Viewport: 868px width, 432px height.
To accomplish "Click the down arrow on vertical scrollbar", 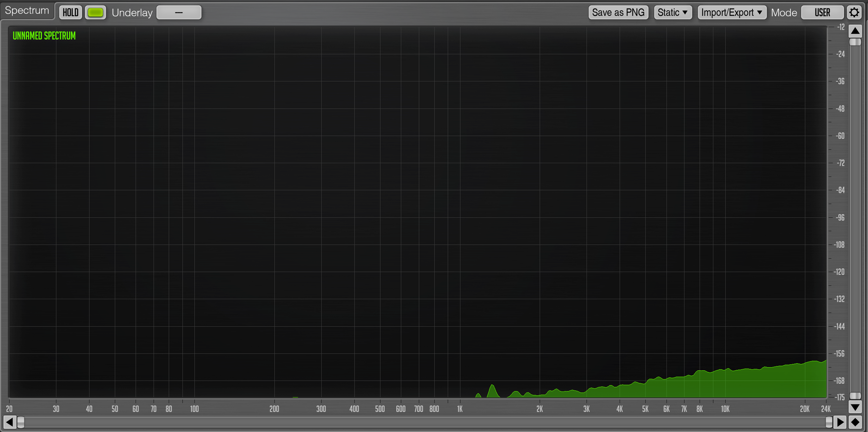I will pos(855,407).
